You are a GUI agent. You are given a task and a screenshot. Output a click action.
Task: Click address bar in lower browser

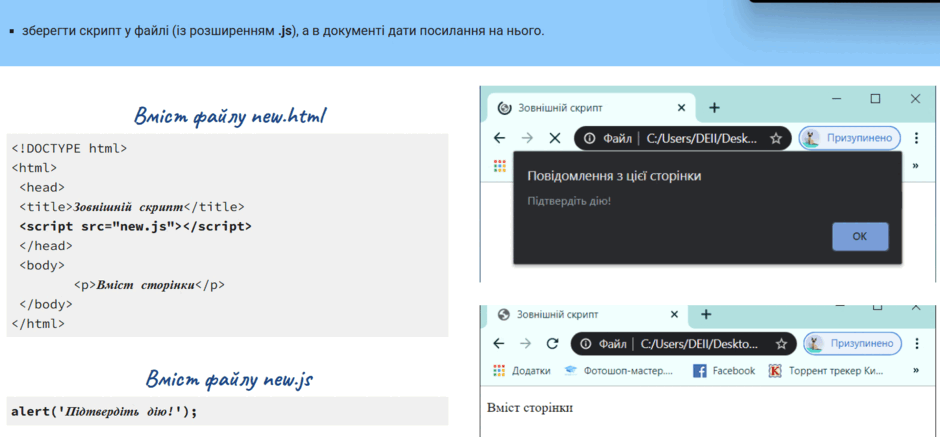tap(683, 344)
